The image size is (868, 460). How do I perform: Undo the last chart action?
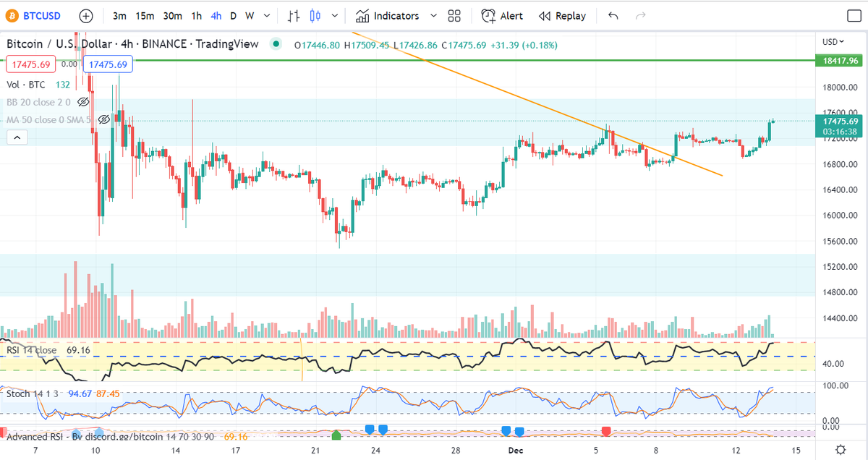[x=613, y=15]
